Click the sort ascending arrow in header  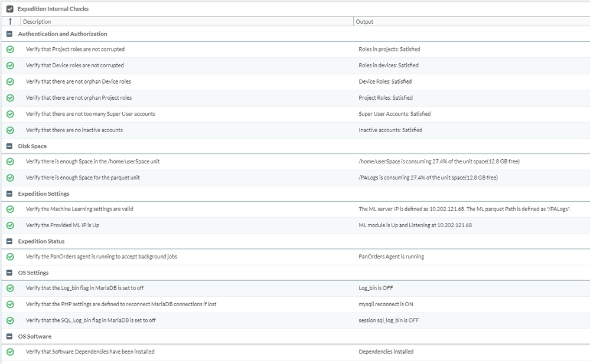pos(10,22)
